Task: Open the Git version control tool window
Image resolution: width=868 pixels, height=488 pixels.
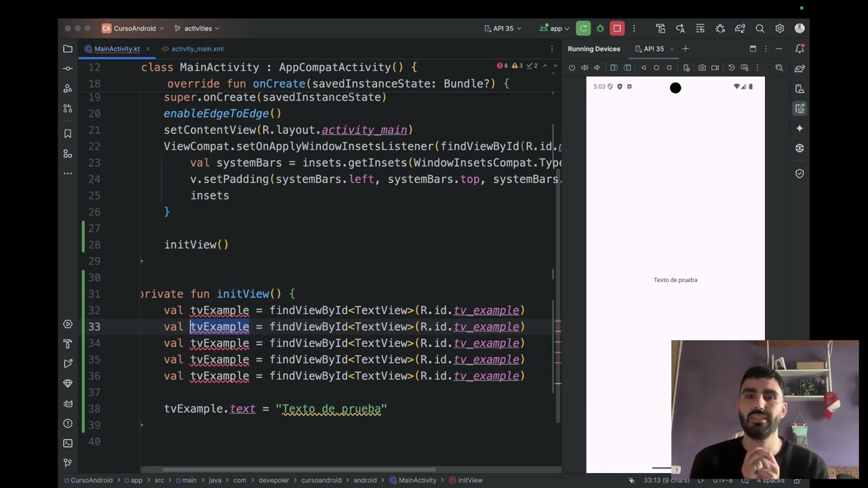Action: [x=68, y=463]
